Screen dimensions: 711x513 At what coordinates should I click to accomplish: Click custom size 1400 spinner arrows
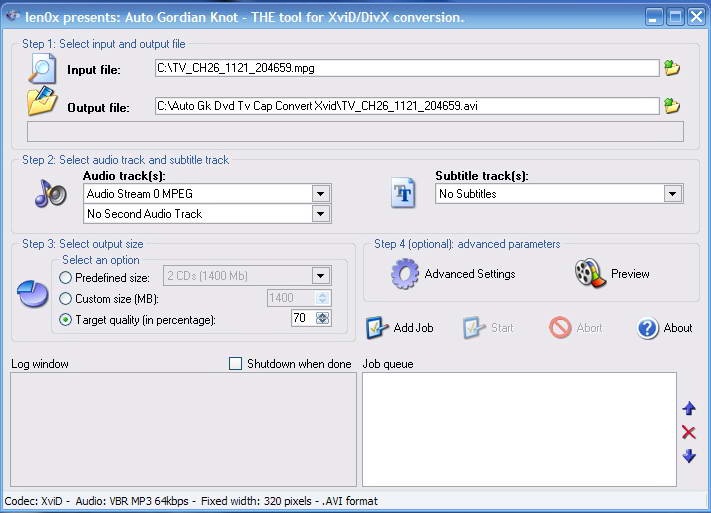pos(322,298)
